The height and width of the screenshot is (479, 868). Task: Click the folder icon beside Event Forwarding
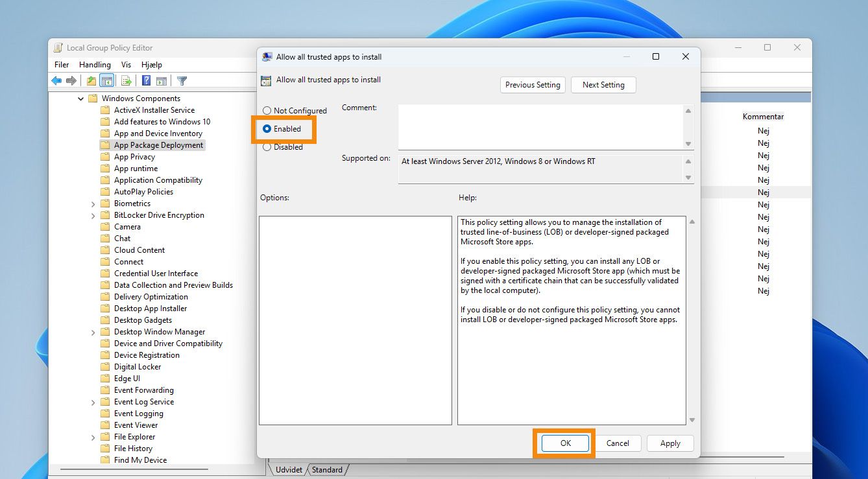[x=105, y=390]
